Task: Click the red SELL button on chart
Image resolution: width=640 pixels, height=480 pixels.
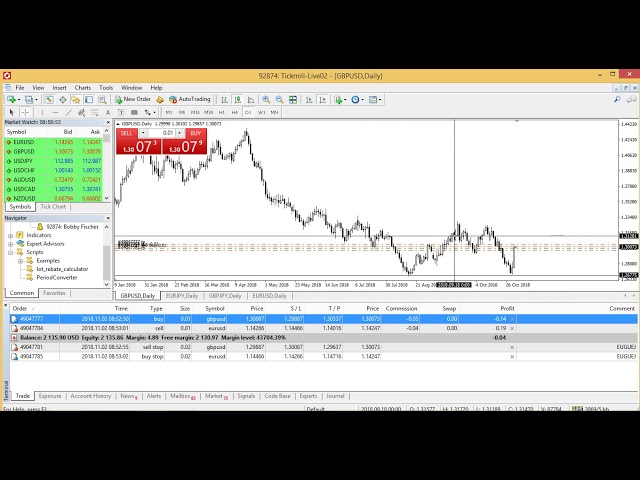Action: [x=126, y=133]
